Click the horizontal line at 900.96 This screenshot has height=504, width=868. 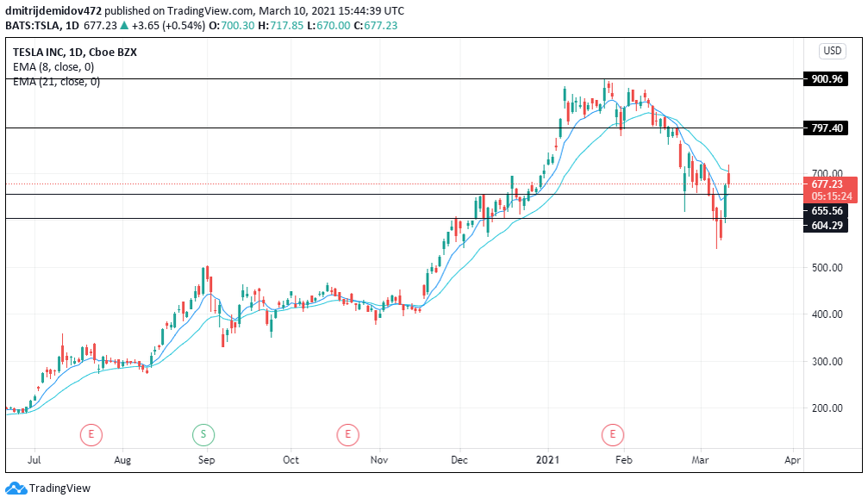pos(404,79)
